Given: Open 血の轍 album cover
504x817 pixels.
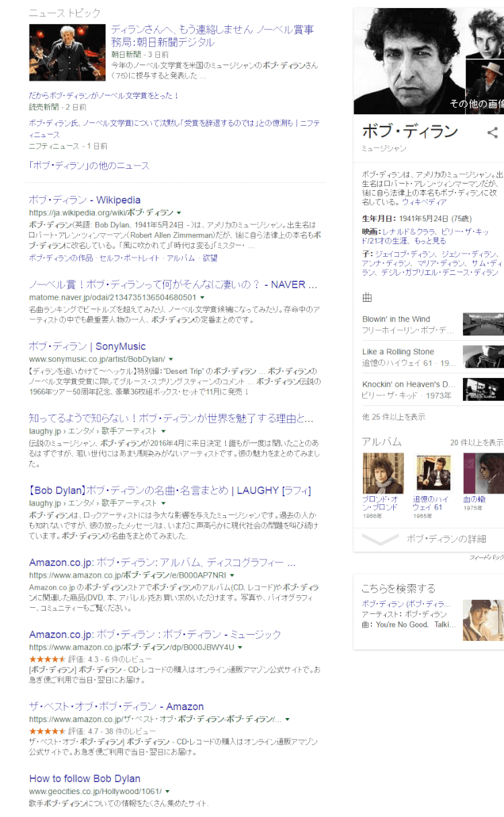Looking at the screenshot, I should 483,473.
